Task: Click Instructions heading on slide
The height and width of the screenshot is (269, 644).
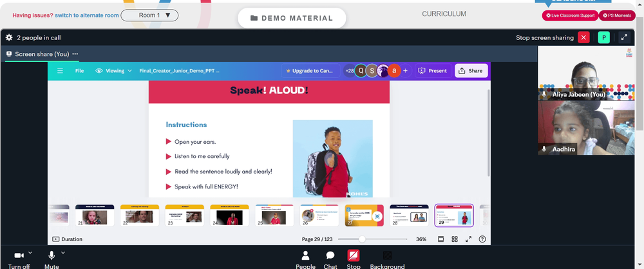Action: [x=187, y=125]
